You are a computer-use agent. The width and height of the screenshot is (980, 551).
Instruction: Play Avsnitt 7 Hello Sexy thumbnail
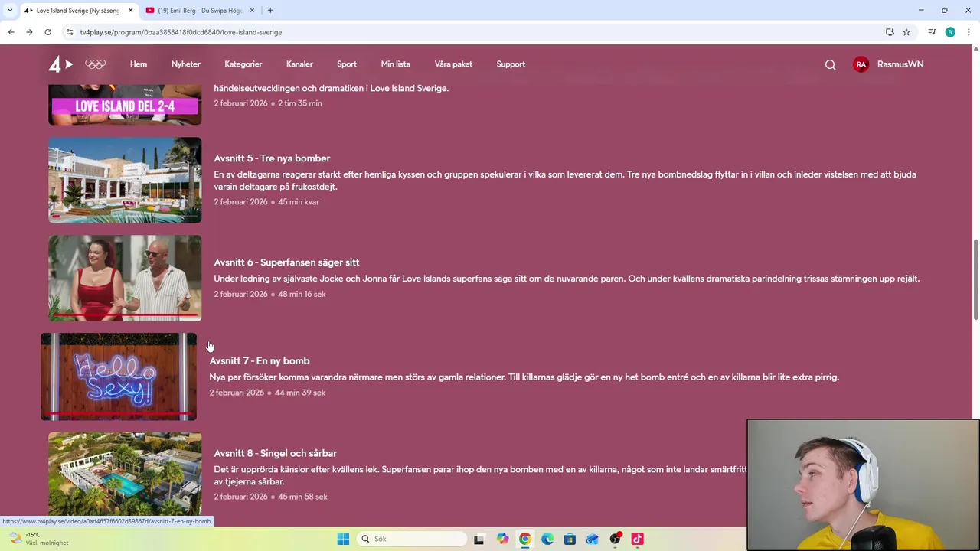(119, 377)
